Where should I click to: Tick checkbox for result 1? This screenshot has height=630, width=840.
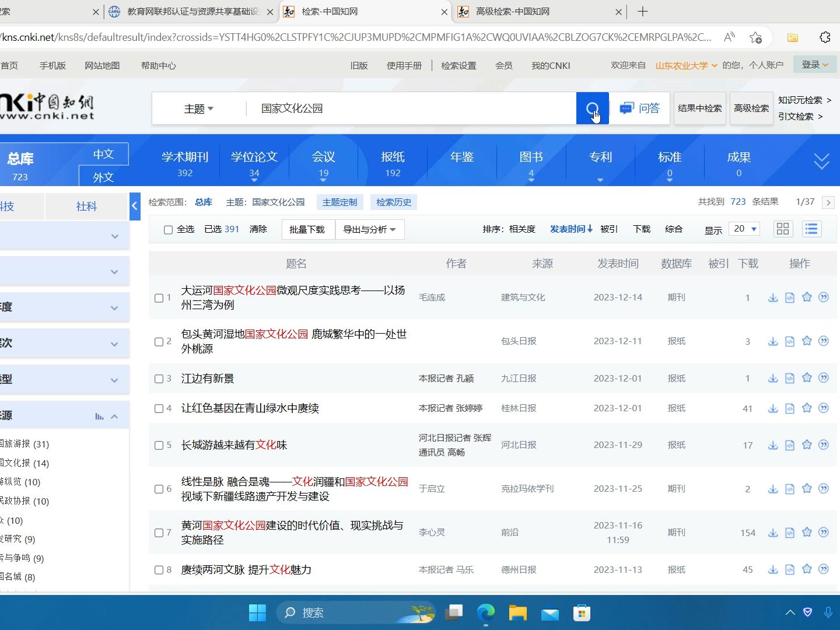(159, 298)
